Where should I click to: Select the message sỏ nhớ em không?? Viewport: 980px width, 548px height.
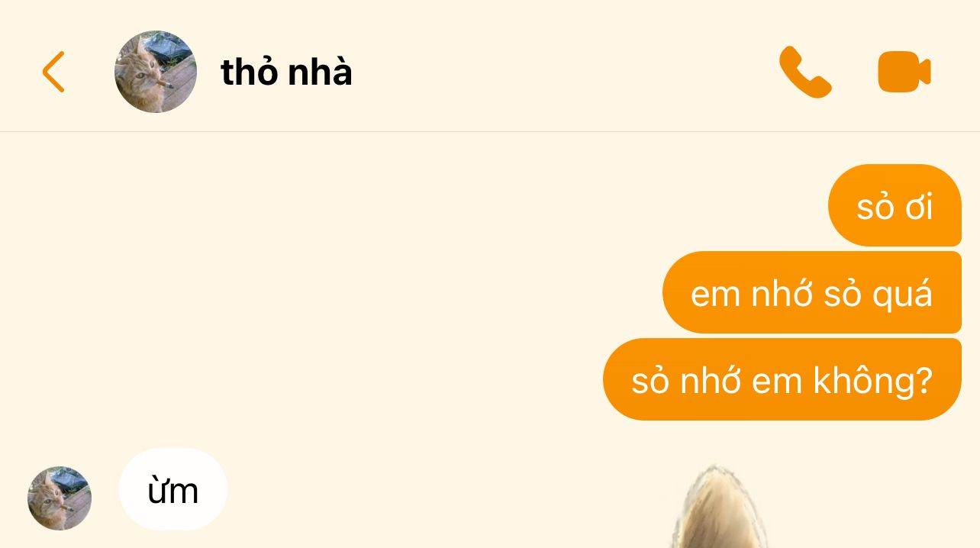tap(782, 379)
